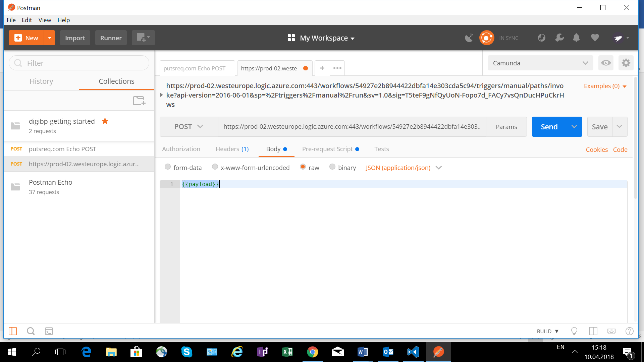Click the new window icon in toolbar

[x=143, y=38]
